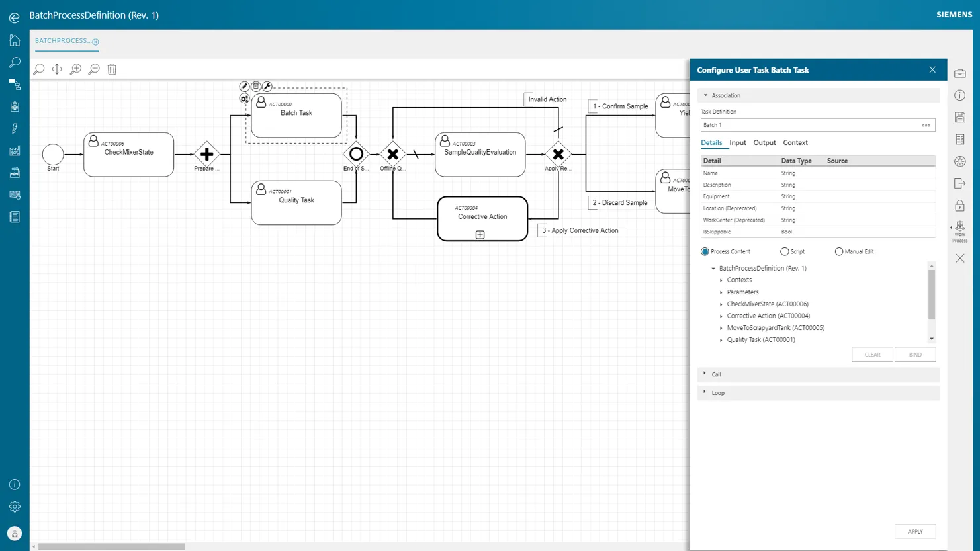Enable the Manual Edit radio option

pos(838,251)
